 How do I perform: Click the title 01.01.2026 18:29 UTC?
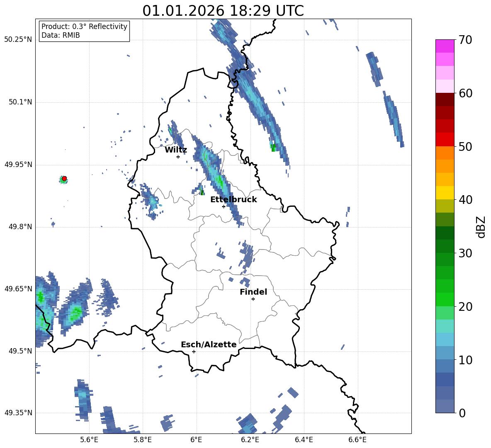223,11
